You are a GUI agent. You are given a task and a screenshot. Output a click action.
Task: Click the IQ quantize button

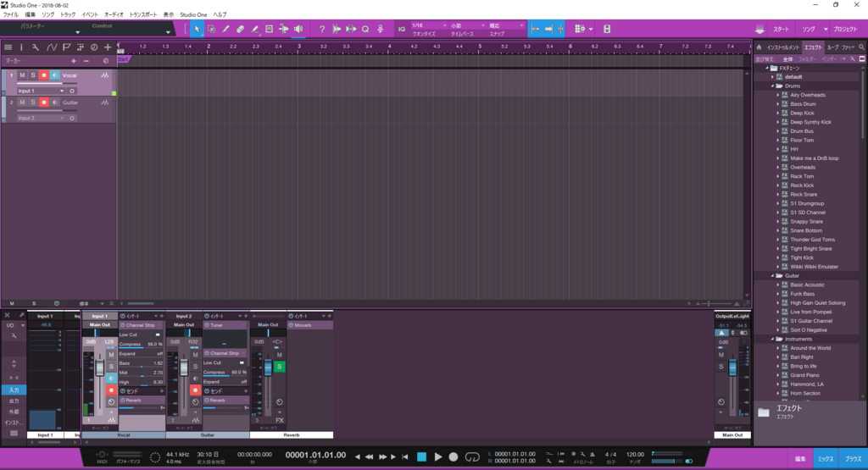[402, 29]
